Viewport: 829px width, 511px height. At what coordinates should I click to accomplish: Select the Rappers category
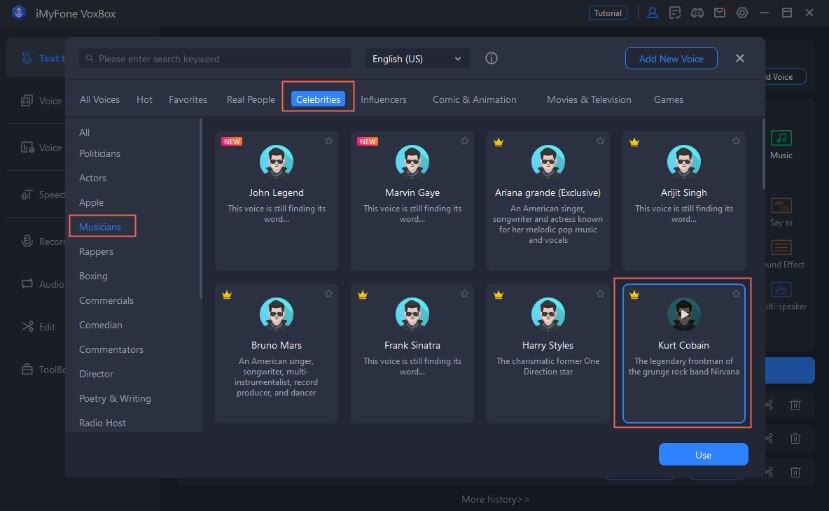click(x=96, y=252)
